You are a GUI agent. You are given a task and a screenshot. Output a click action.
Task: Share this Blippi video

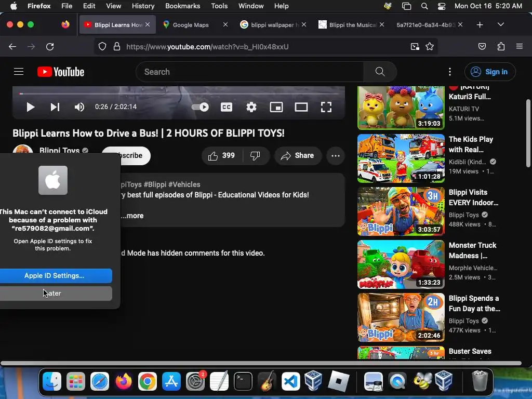(x=297, y=155)
